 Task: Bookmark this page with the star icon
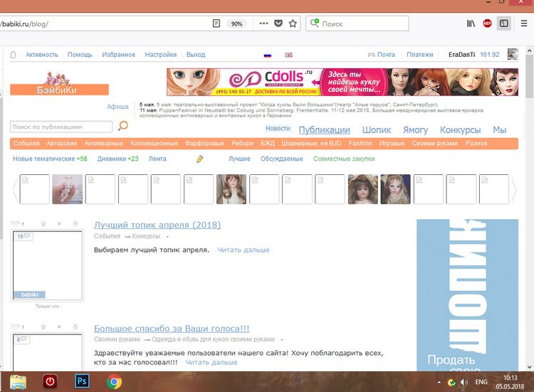pos(293,23)
